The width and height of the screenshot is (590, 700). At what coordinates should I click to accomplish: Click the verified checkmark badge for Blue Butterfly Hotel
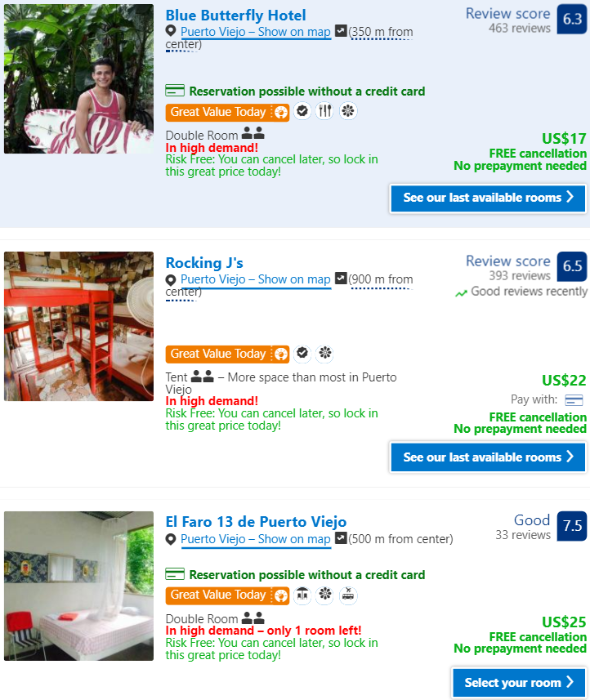pyautogui.click(x=302, y=111)
